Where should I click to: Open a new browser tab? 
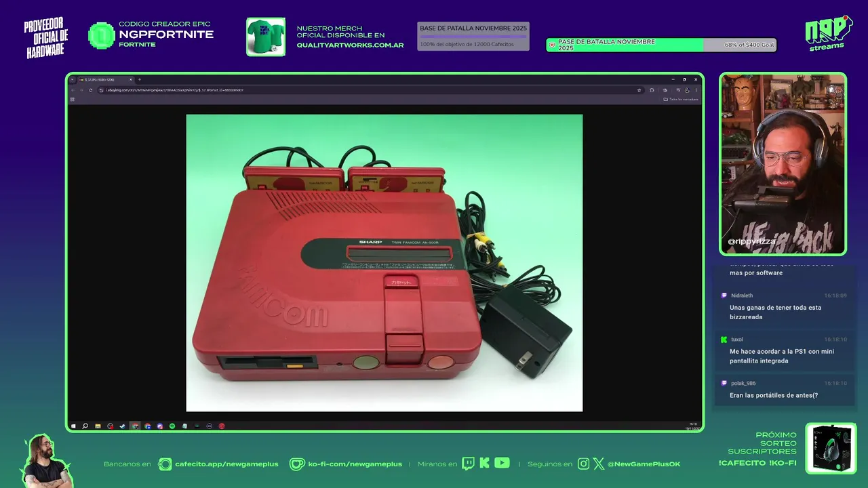coord(140,79)
